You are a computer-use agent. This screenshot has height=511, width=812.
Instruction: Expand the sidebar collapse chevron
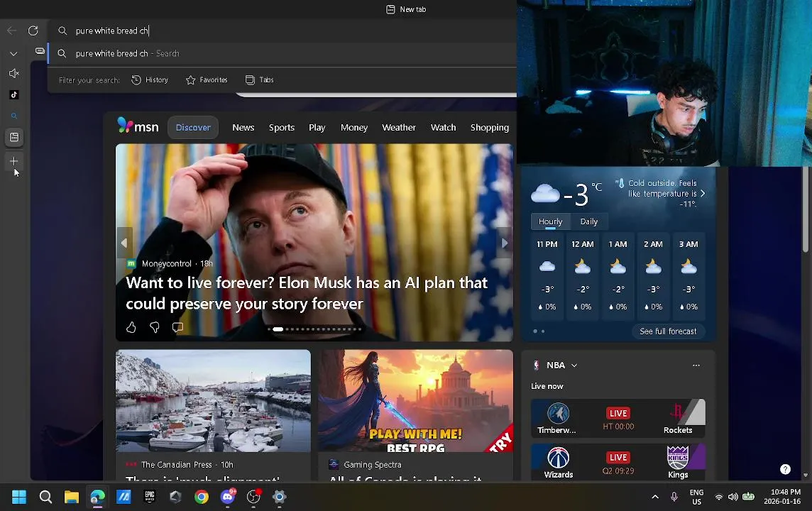[x=13, y=53]
